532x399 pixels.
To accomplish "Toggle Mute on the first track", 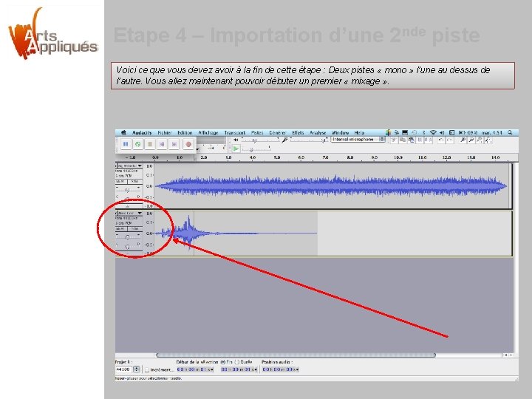I will coord(121,182).
